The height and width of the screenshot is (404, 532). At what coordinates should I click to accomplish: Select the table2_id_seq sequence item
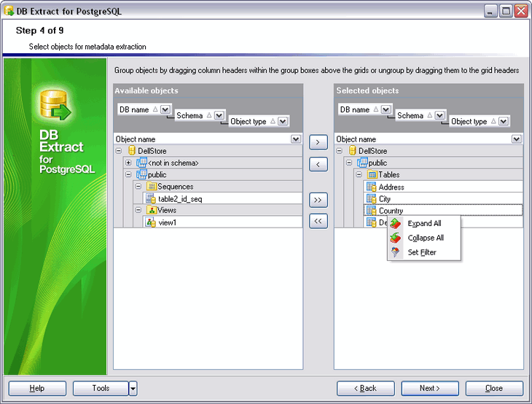[179, 199]
